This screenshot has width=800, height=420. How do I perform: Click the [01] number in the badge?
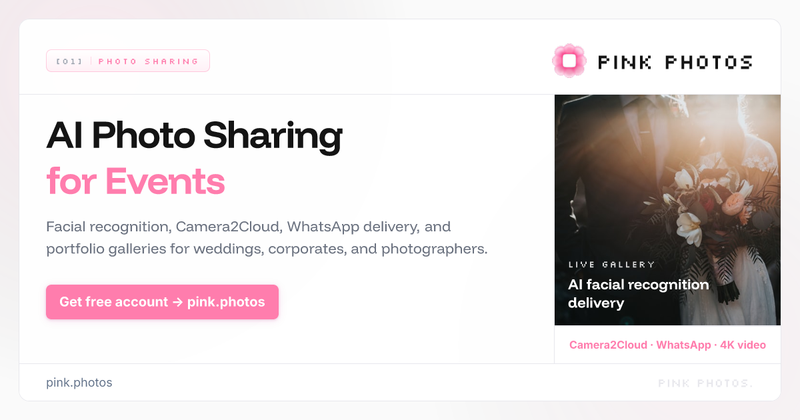pos(69,61)
